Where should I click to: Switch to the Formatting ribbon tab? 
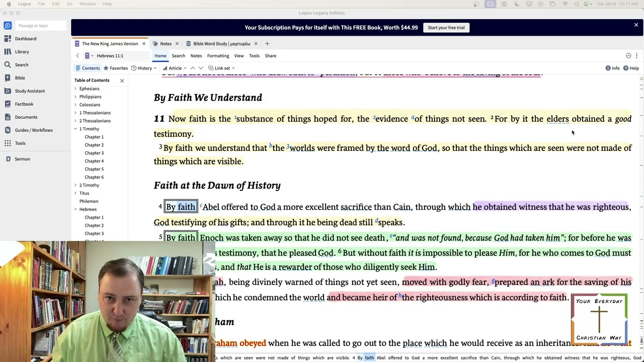click(x=218, y=56)
